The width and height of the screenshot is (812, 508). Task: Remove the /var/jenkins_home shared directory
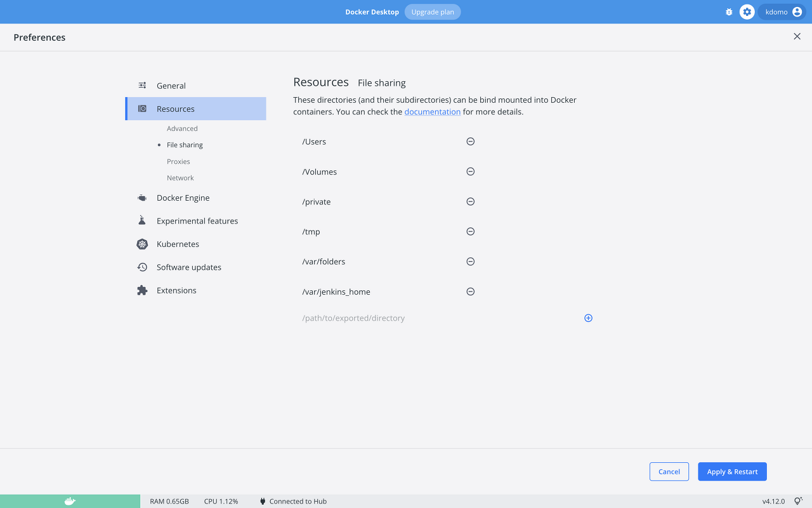click(x=471, y=291)
